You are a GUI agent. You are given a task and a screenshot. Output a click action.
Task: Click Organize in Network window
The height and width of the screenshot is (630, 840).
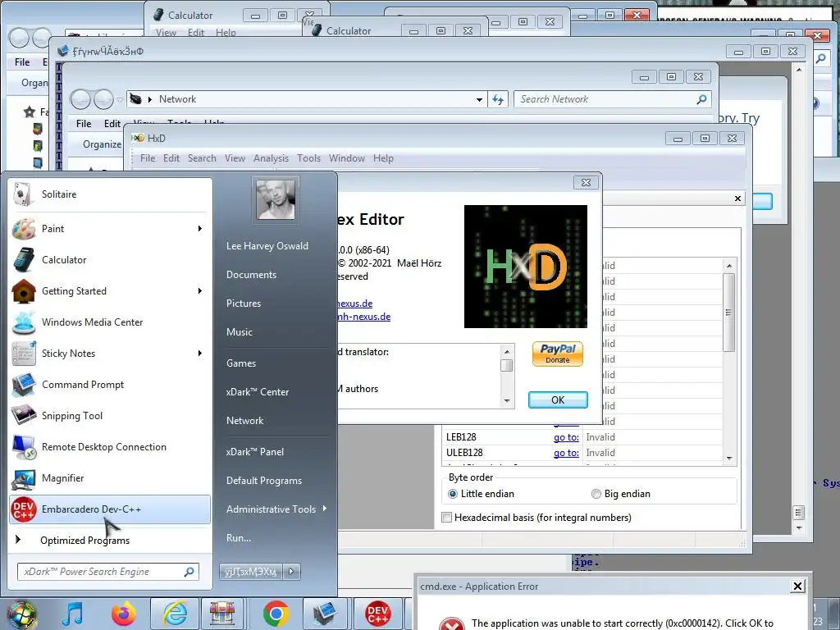point(102,144)
